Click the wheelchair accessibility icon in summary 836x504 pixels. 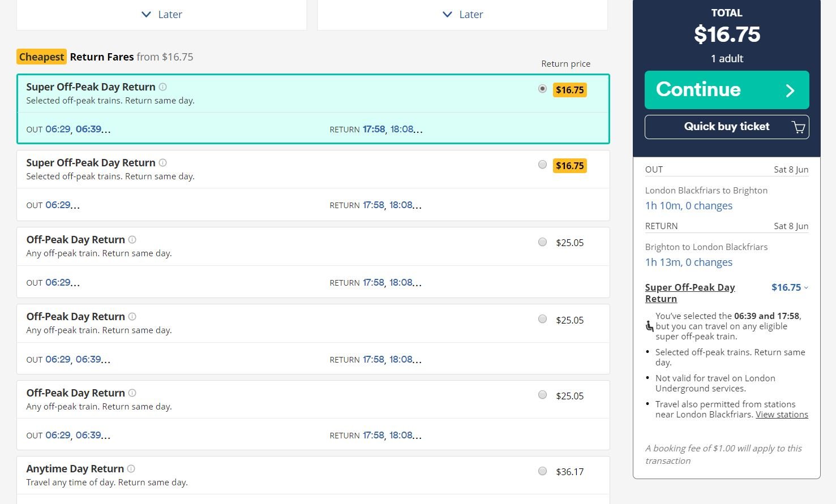pyautogui.click(x=649, y=326)
